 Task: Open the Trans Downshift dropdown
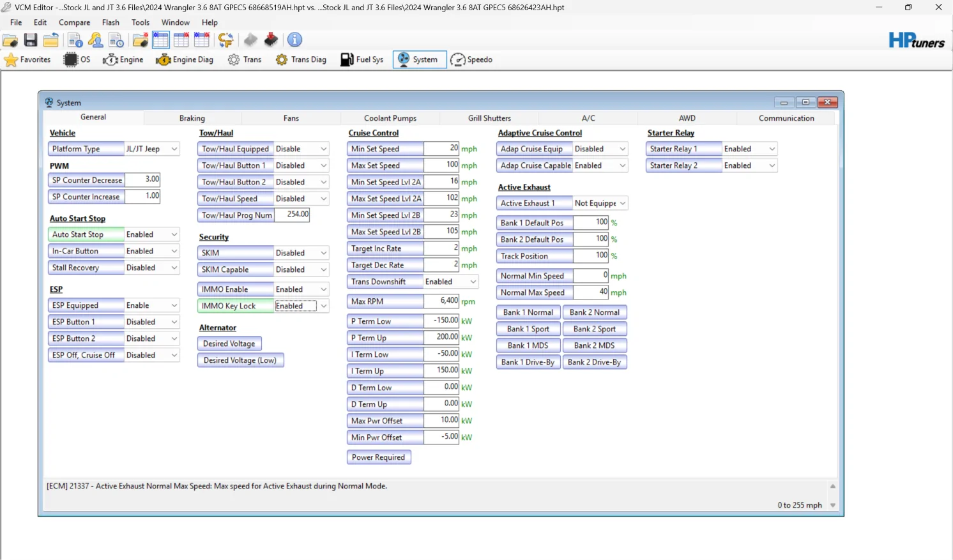click(473, 282)
